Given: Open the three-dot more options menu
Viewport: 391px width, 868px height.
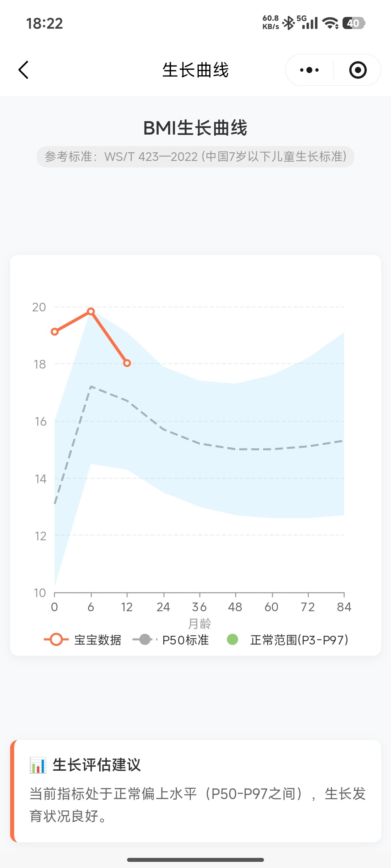Looking at the screenshot, I should (x=309, y=70).
